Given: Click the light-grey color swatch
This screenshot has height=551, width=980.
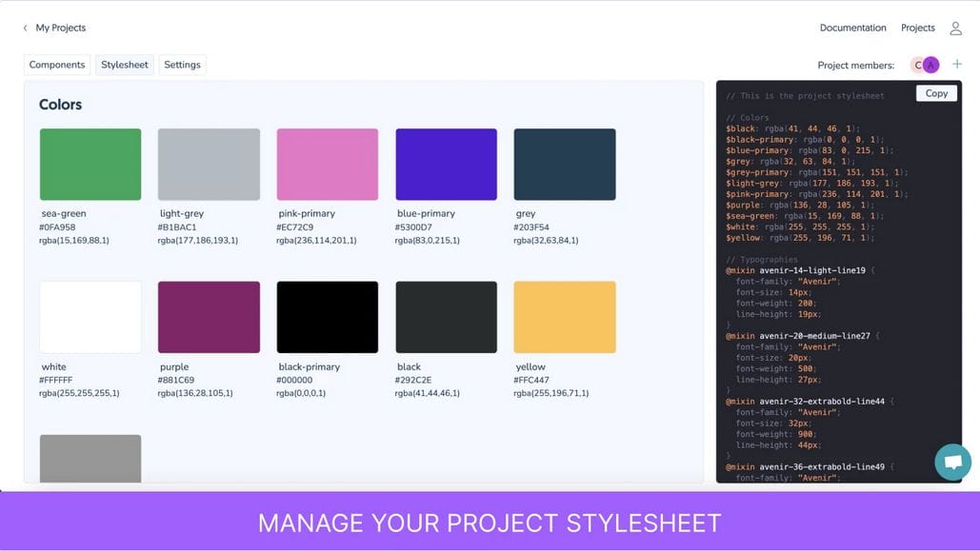Looking at the screenshot, I should pyautogui.click(x=209, y=165).
